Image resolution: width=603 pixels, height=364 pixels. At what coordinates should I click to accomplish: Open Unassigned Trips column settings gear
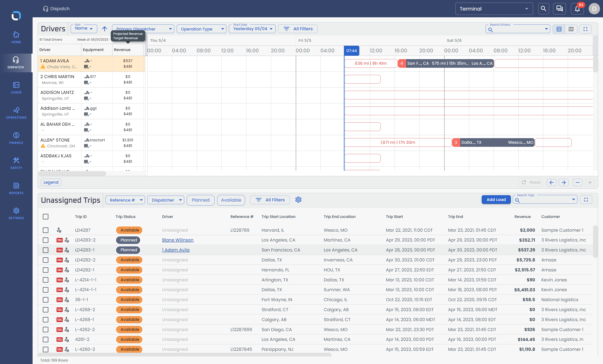(298, 200)
